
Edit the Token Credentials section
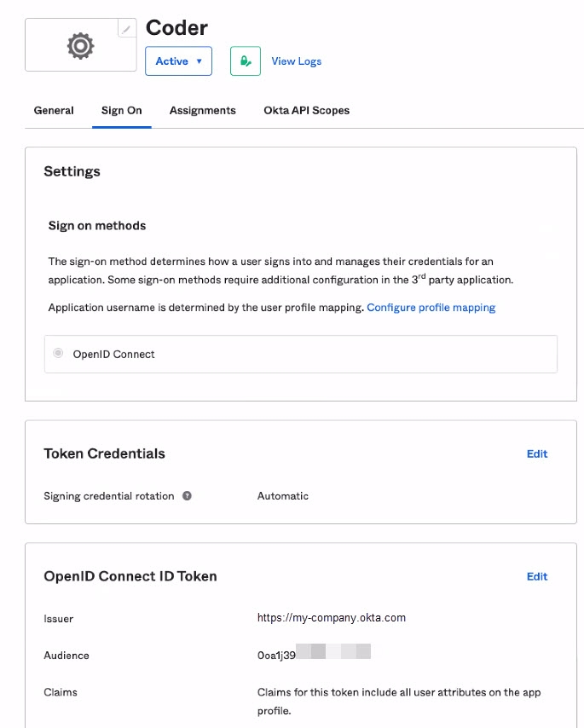[537, 454]
